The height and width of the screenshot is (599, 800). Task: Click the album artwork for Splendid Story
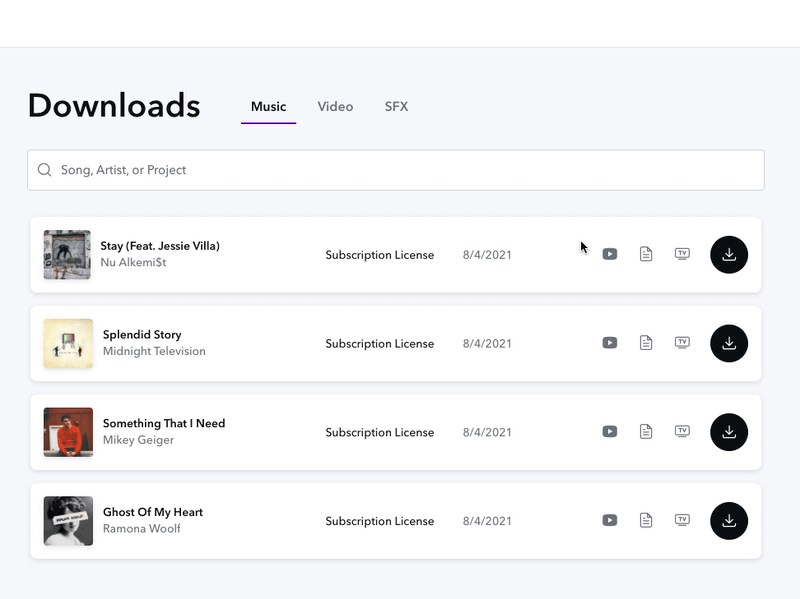point(66,343)
